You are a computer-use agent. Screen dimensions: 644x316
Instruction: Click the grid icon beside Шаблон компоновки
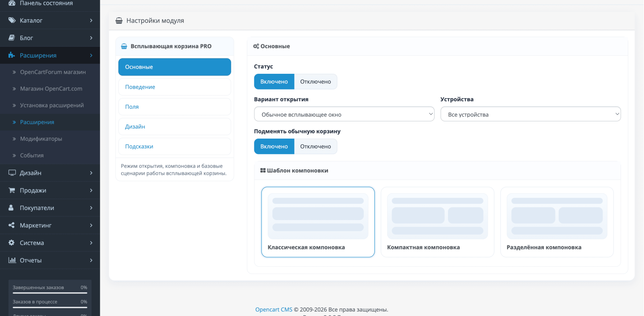point(263,170)
